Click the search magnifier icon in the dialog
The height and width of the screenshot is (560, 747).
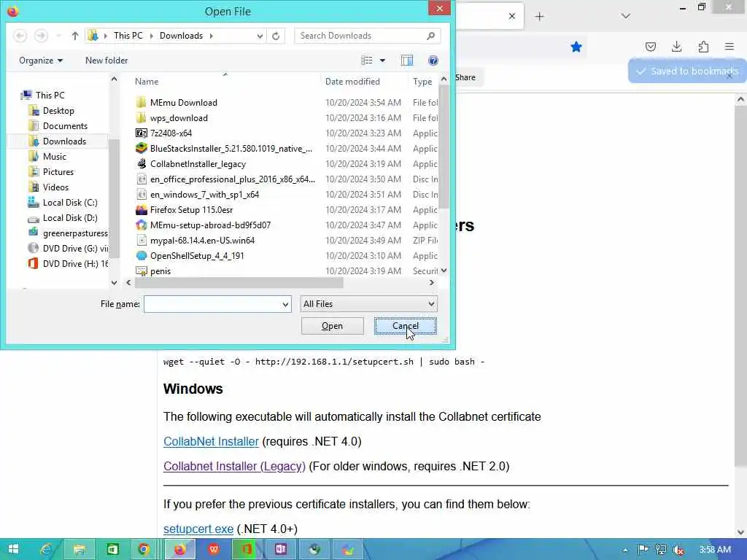[430, 36]
